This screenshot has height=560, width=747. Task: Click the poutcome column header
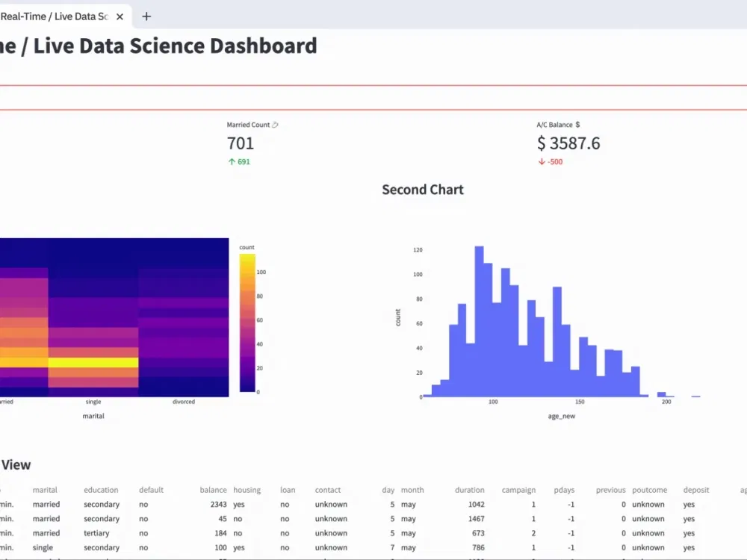649,490
